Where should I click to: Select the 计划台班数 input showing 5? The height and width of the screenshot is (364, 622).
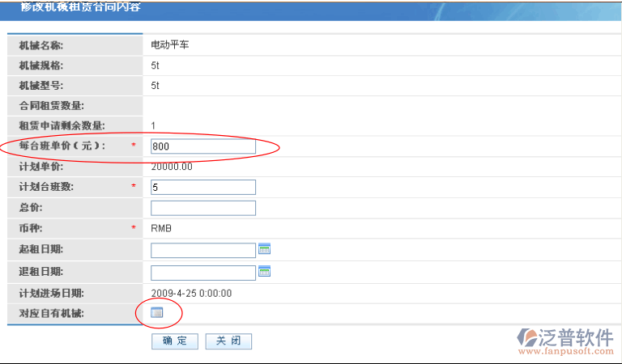coord(203,188)
